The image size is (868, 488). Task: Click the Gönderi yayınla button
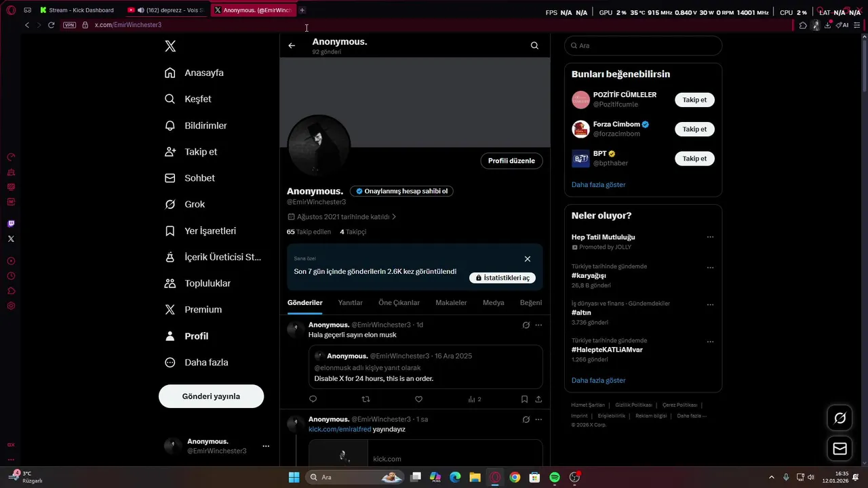click(x=211, y=396)
